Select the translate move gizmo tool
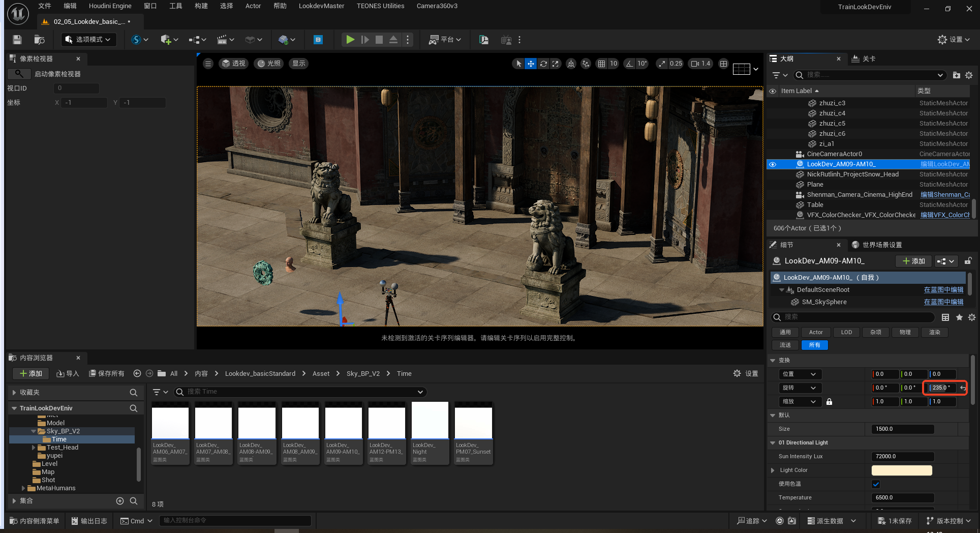 coord(531,64)
